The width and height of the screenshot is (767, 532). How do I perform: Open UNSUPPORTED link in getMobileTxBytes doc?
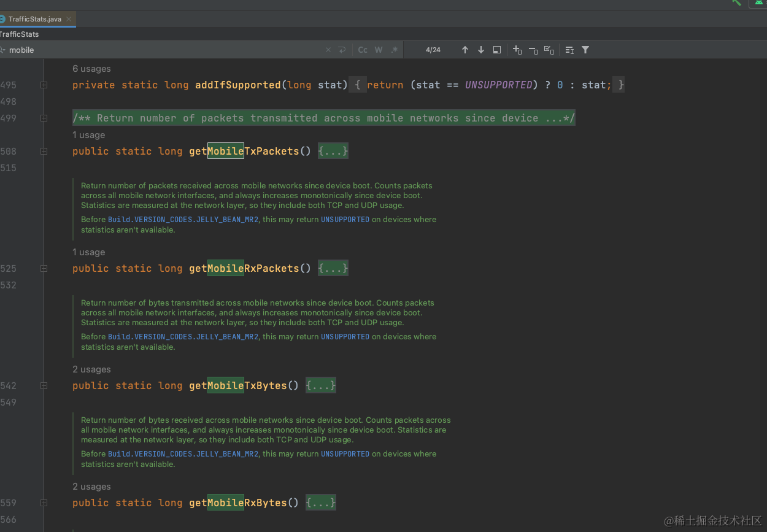[345, 337]
